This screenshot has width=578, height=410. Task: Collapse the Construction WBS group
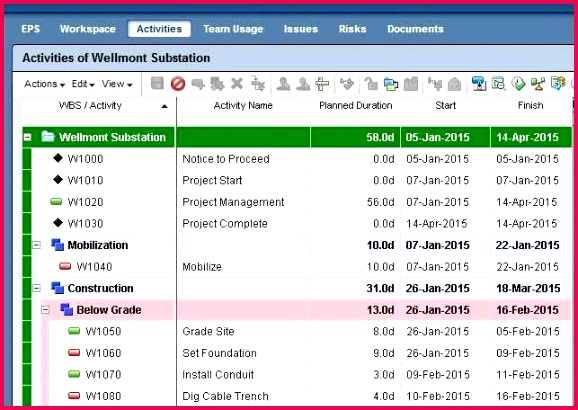pyautogui.click(x=36, y=288)
